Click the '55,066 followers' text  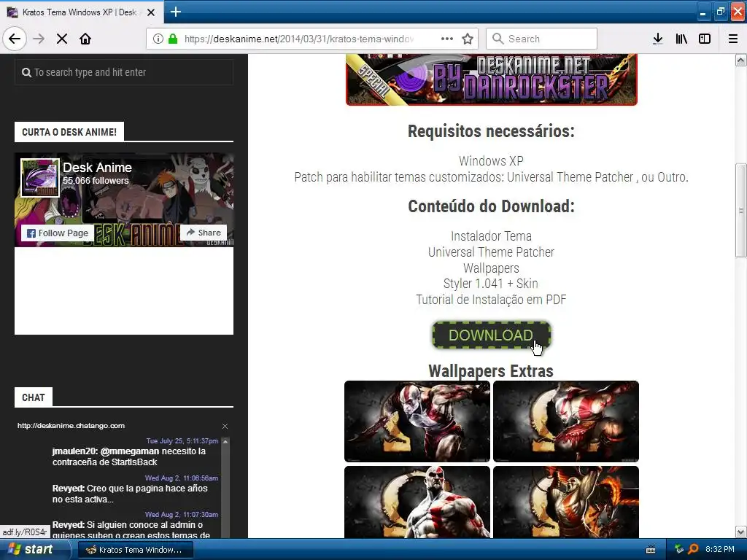pyautogui.click(x=96, y=181)
